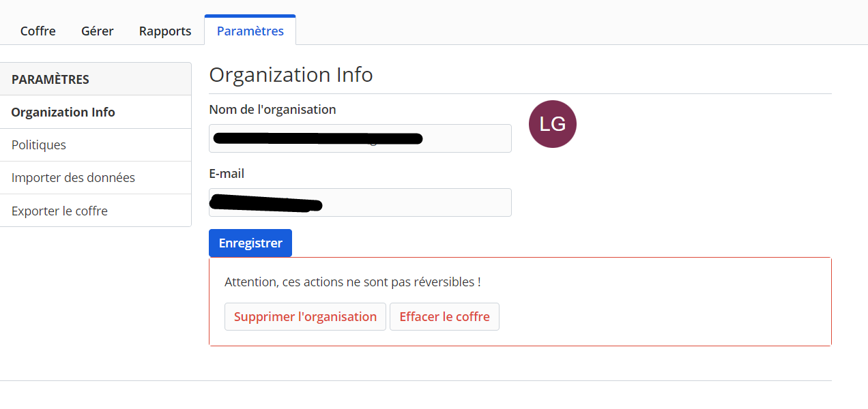
Task: Click the Supprimer l'organisation button
Action: coord(305,316)
